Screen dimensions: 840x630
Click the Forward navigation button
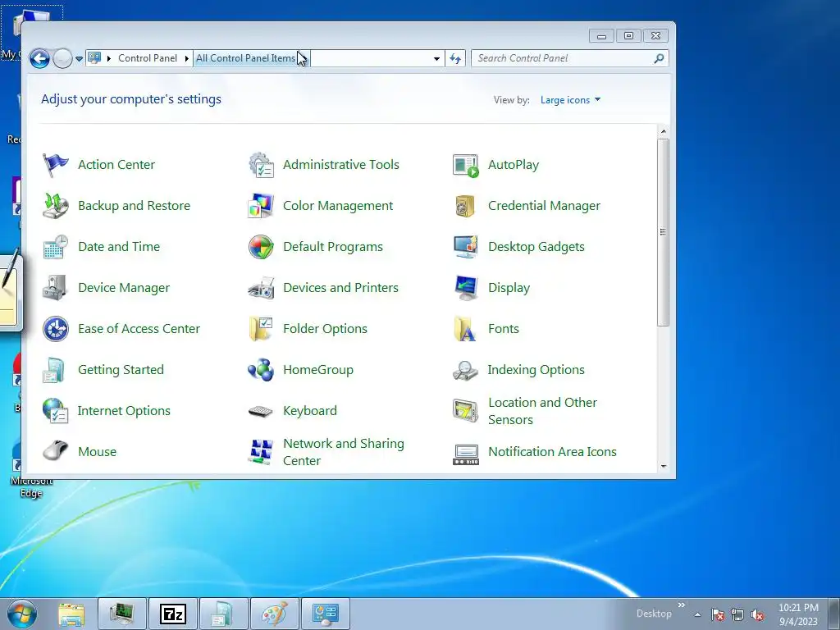tap(62, 58)
